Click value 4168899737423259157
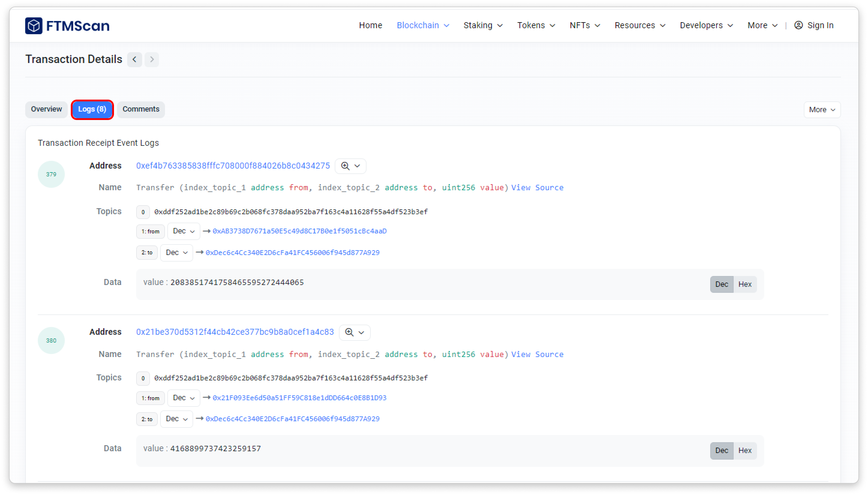The image size is (868, 495). click(215, 448)
